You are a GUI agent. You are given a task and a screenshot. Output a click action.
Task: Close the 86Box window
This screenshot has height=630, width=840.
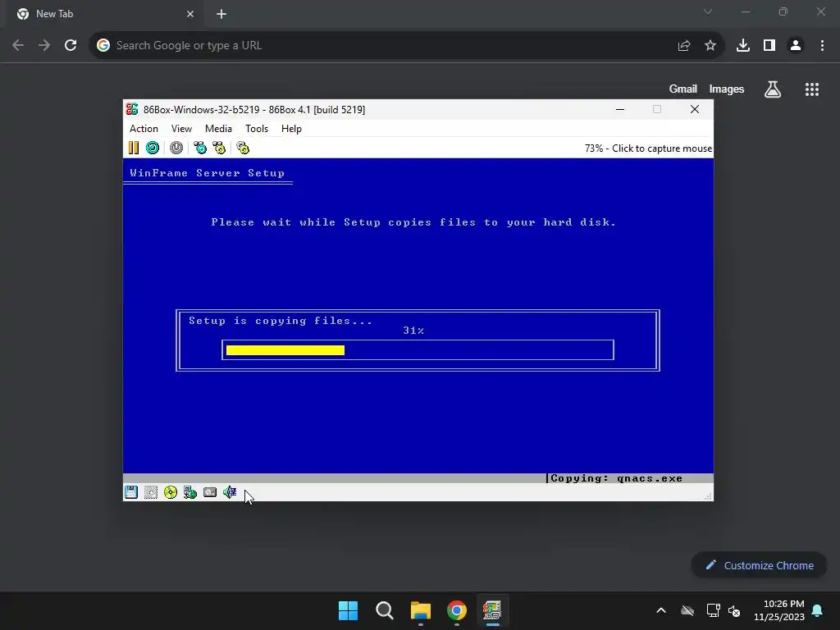click(695, 109)
